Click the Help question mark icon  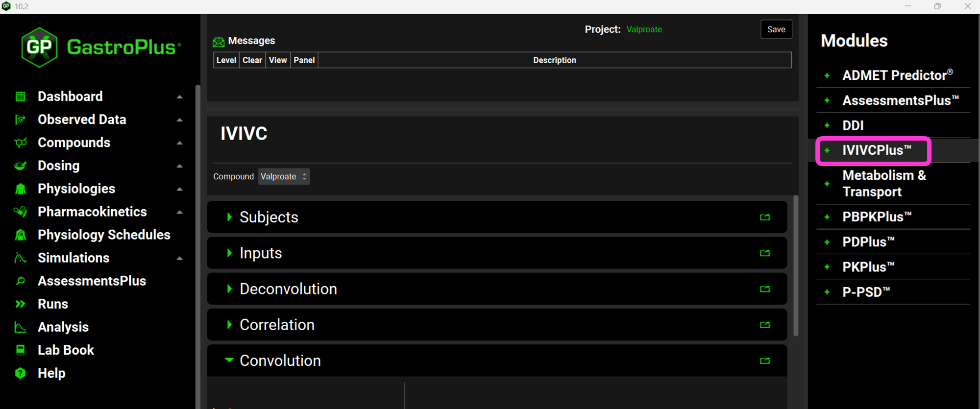[21, 373]
